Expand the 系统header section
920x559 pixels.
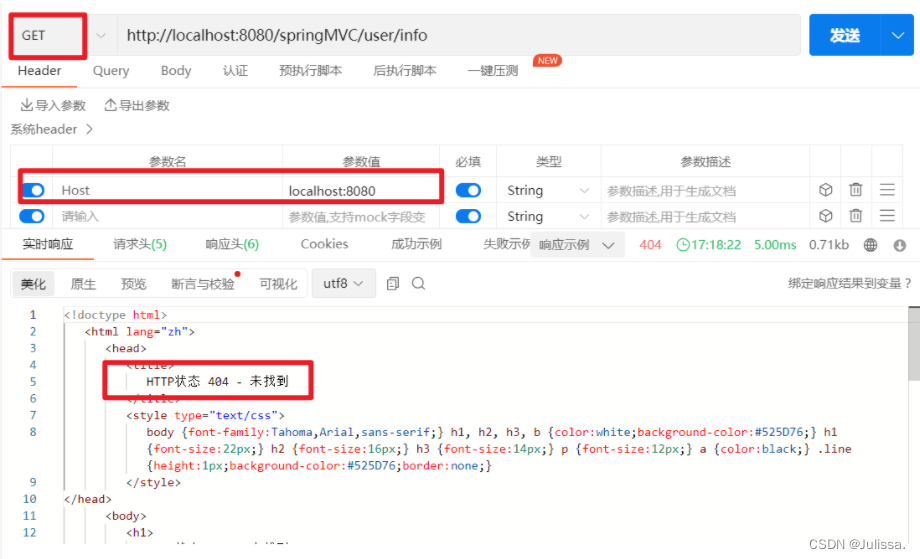(51, 129)
